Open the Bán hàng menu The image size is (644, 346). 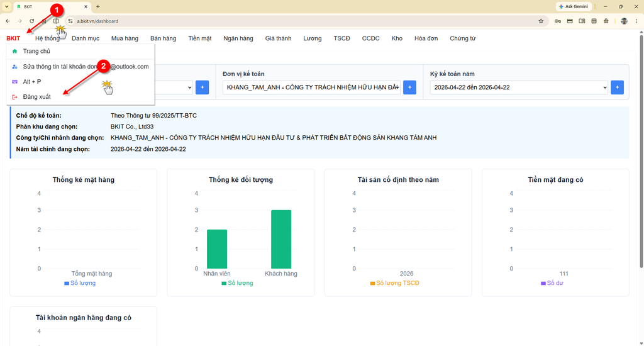163,38
